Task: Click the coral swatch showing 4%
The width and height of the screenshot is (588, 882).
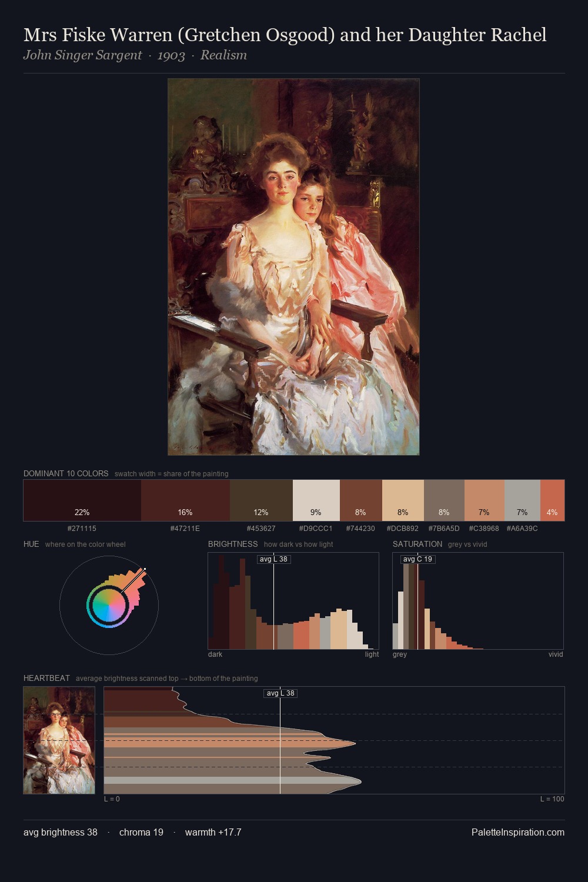Action: (x=552, y=500)
